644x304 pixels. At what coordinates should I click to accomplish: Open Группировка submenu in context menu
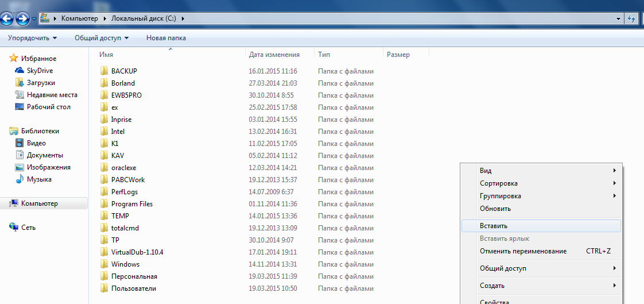pyautogui.click(x=541, y=196)
